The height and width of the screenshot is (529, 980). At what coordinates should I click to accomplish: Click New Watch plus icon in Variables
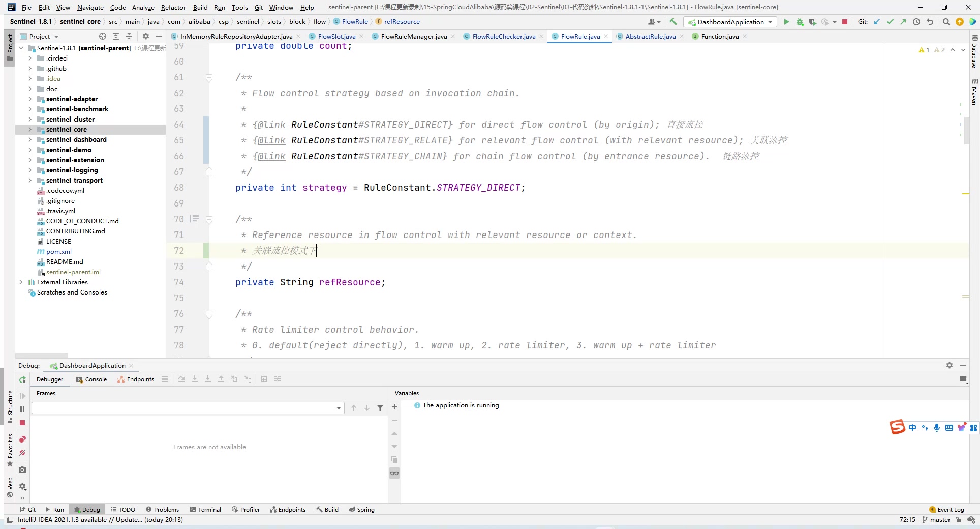click(x=394, y=407)
